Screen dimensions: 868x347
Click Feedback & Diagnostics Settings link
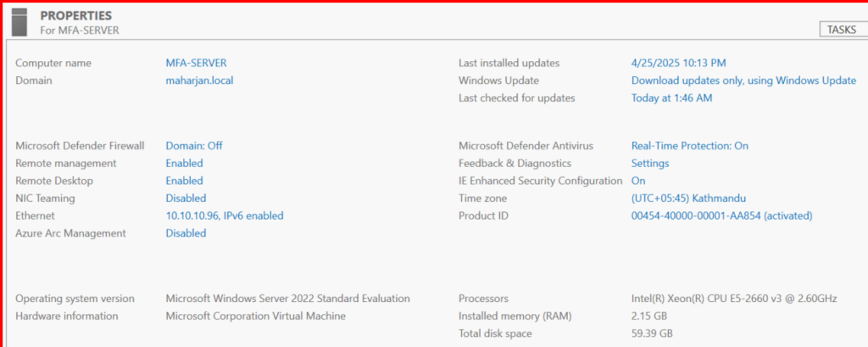650,163
